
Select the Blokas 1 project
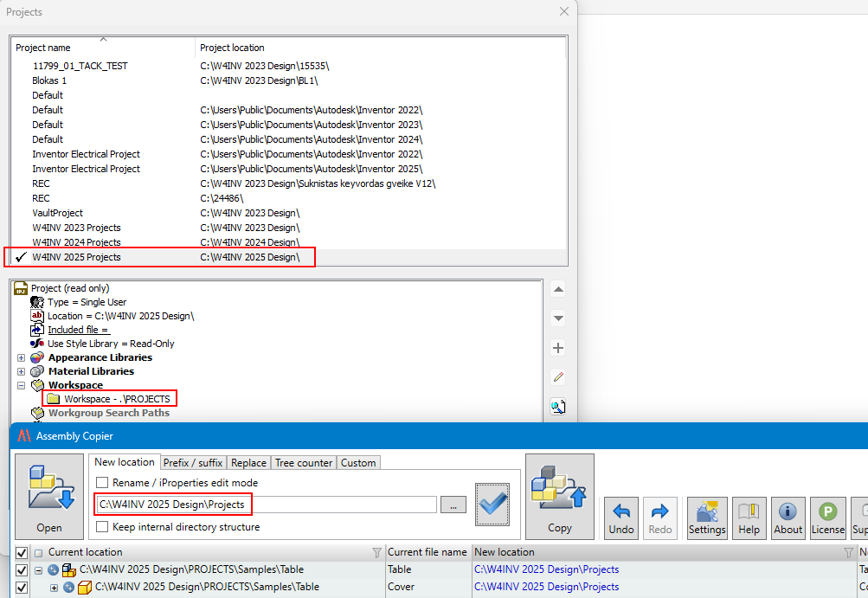click(x=288, y=80)
